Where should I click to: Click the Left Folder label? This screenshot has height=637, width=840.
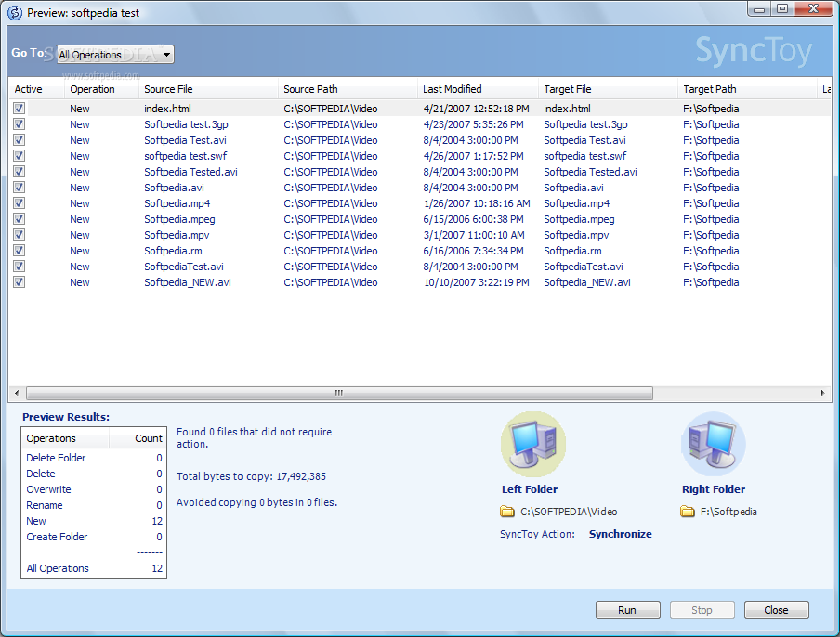(x=530, y=489)
